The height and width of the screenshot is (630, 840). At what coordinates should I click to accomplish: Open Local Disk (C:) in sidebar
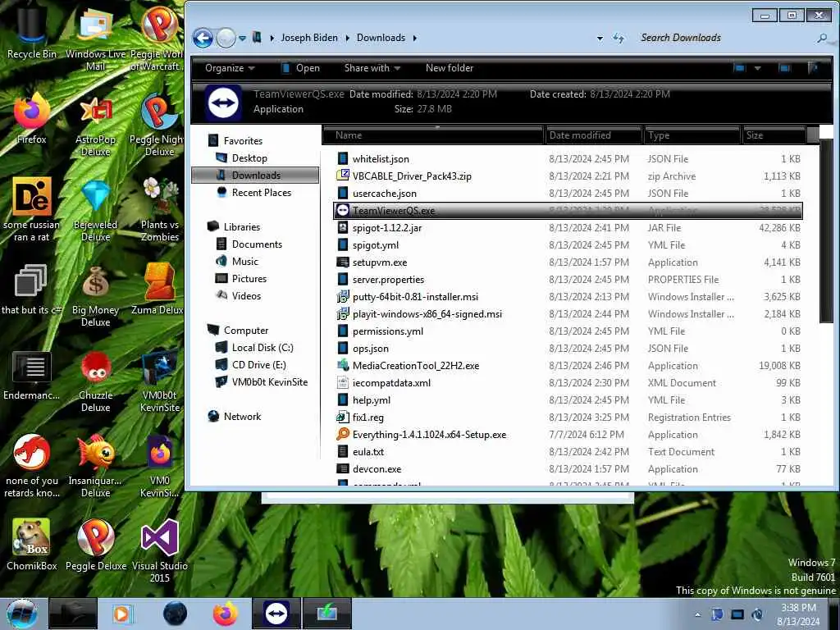pos(262,348)
